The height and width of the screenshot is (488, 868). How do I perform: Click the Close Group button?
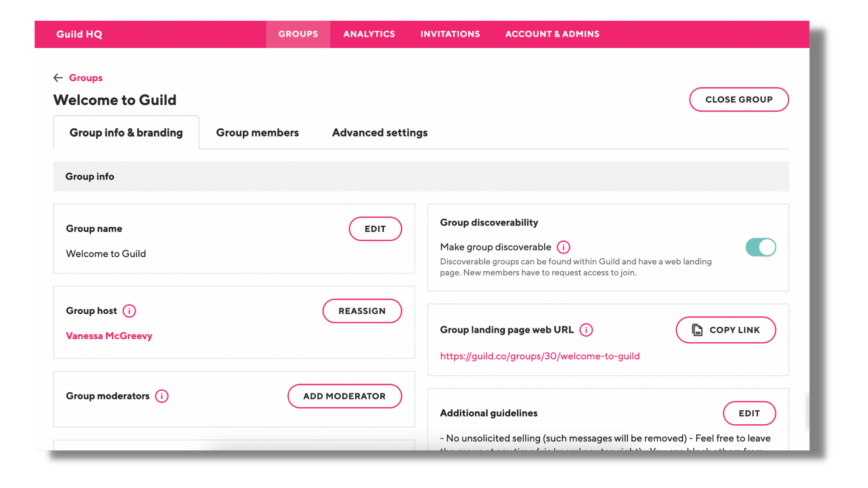[x=739, y=99]
